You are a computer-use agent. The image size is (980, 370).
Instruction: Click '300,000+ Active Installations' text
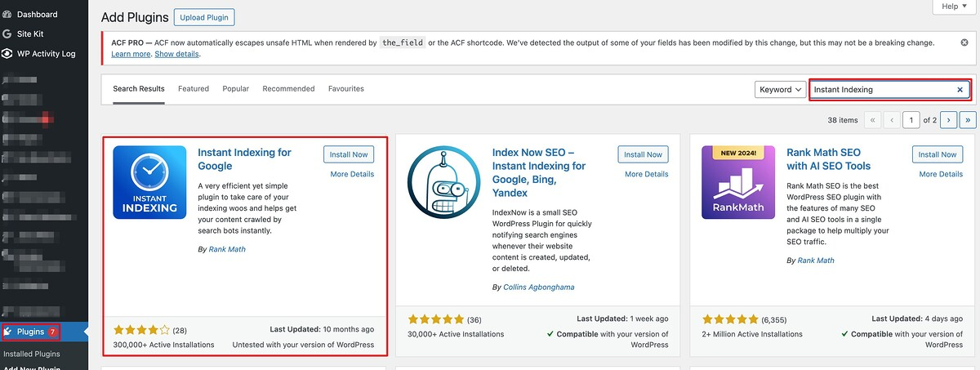(163, 345)
